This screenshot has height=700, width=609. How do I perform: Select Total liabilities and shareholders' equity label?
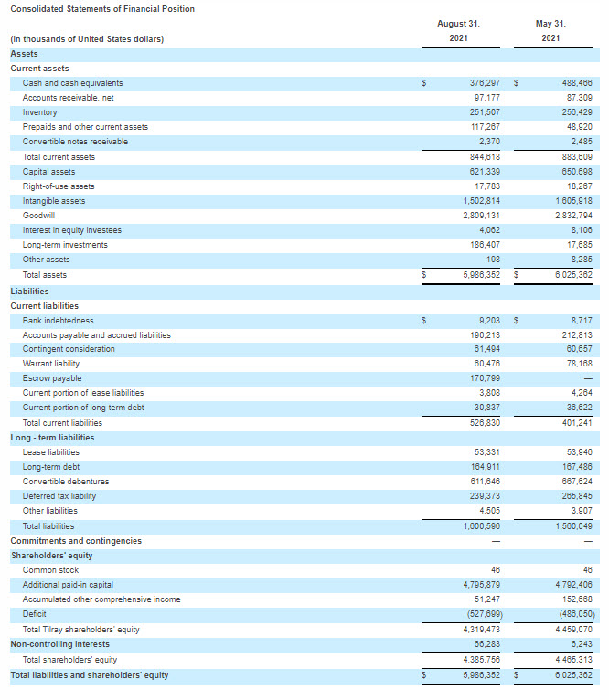point(90,675)
